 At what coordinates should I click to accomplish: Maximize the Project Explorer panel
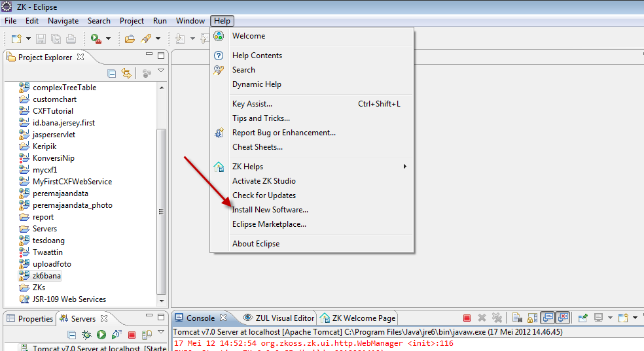click(161, 56)
